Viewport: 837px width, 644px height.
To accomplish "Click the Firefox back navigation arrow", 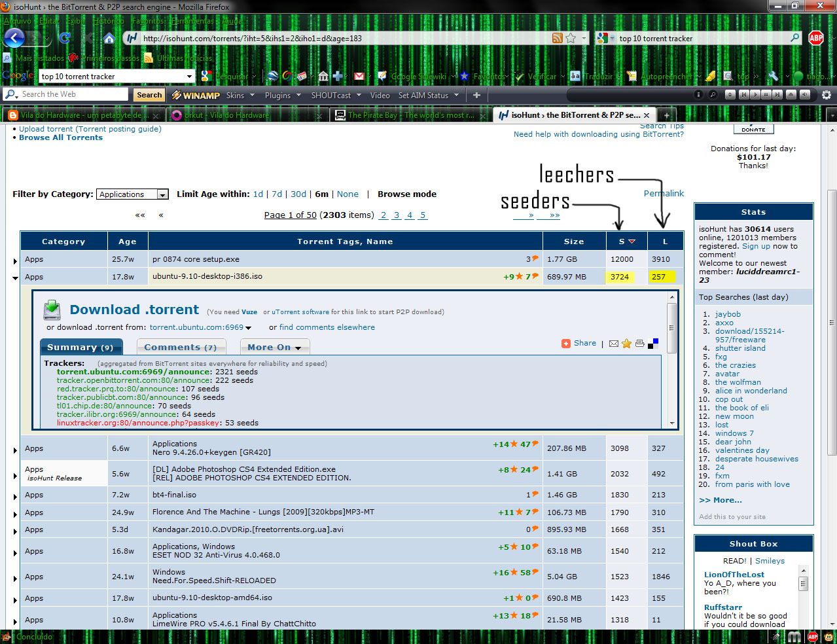I will pos(14,37).
